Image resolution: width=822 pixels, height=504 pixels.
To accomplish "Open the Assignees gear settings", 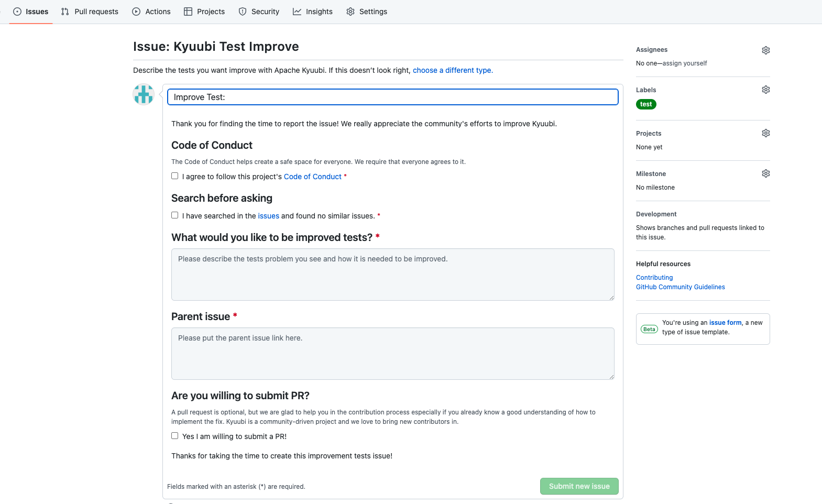I will click(765, 50).
